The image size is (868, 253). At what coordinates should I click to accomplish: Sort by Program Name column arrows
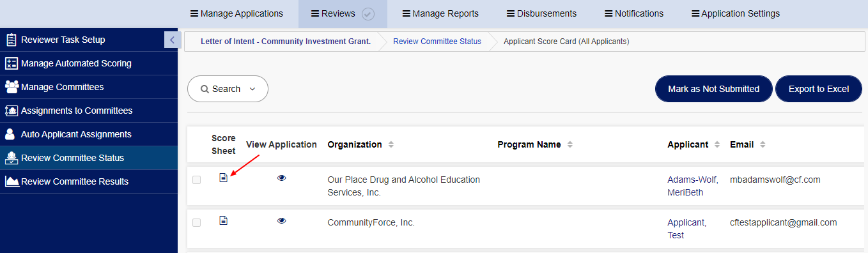pos(570,144)
